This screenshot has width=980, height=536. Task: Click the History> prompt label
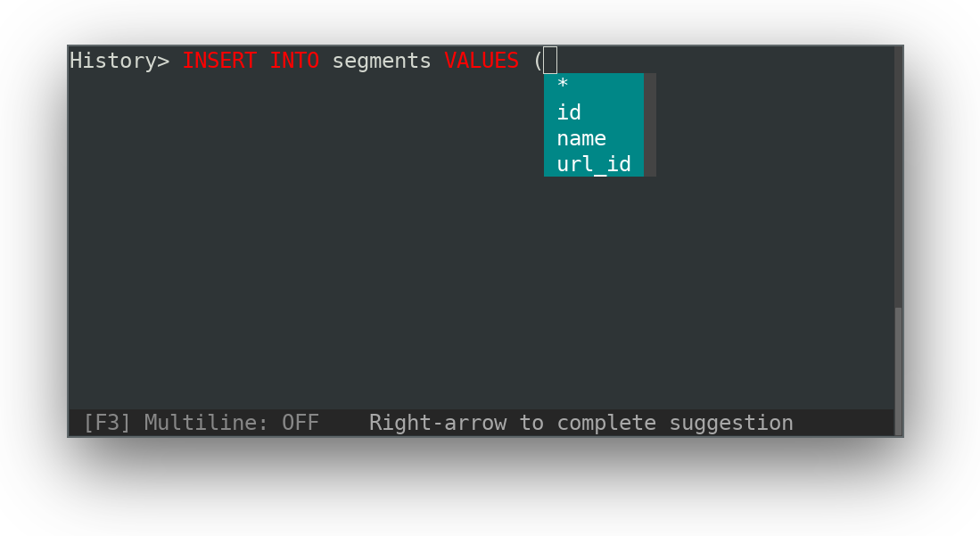[119, 61]
